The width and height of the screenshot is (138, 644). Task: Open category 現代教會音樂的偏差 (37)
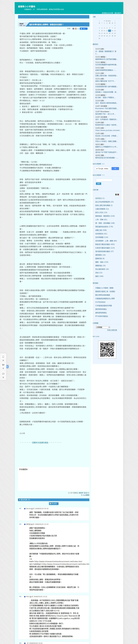coord(104,251)
